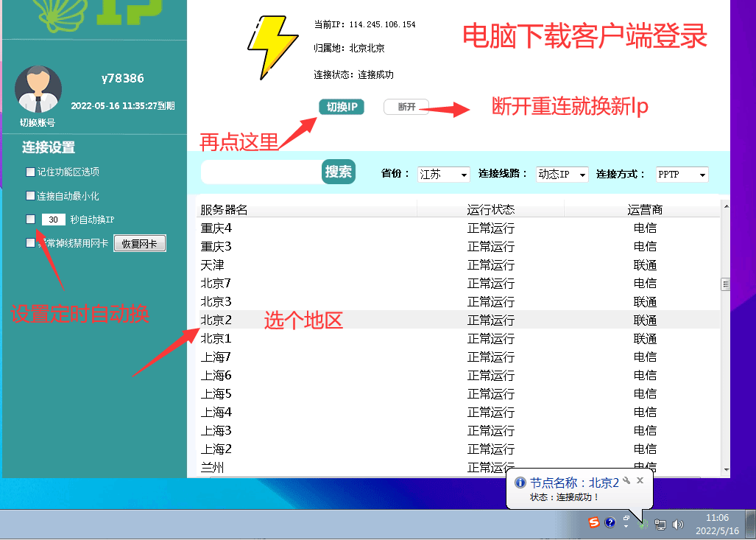Open the 省份 dropdown showing 江苏

click(x=444, y=175)
